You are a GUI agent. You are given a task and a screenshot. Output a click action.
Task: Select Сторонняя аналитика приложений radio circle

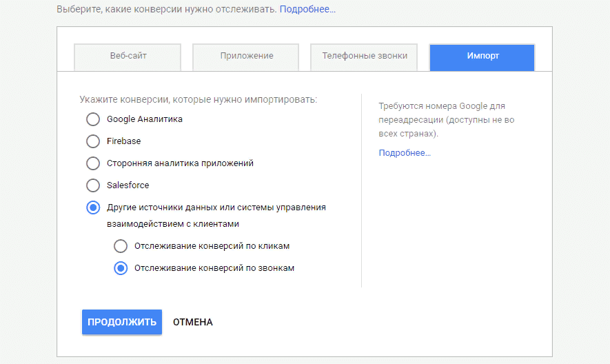tap(93, 163)
